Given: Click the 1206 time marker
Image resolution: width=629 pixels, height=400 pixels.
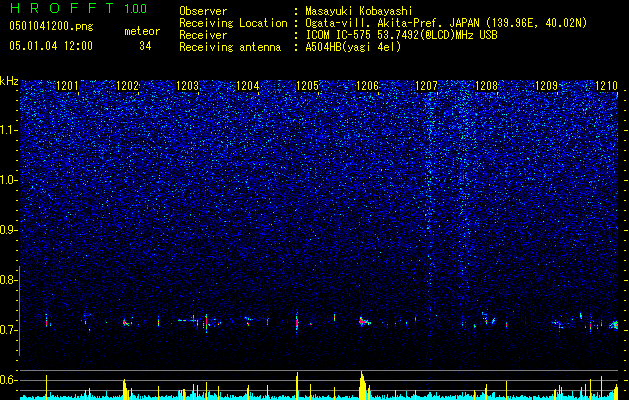Looking at the screenshot, I should click(367, 86).
